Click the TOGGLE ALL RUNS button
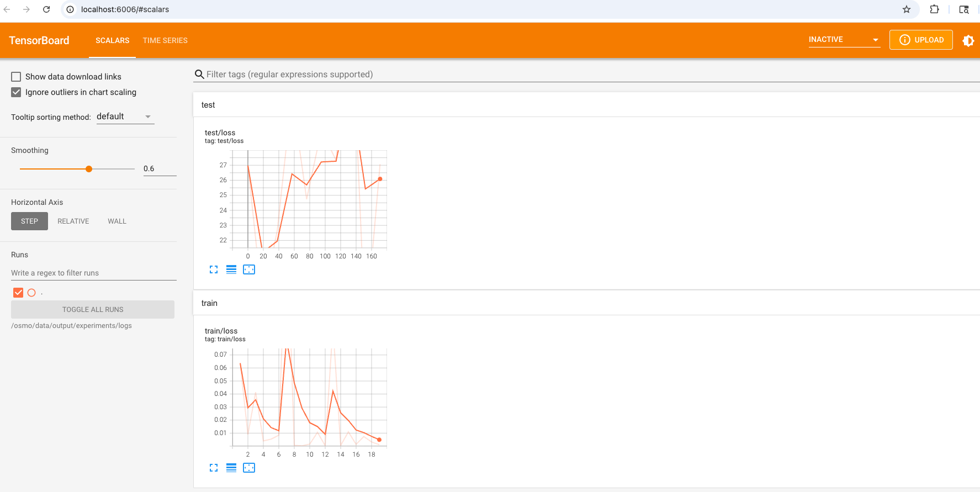 click(x=93, y=310)
